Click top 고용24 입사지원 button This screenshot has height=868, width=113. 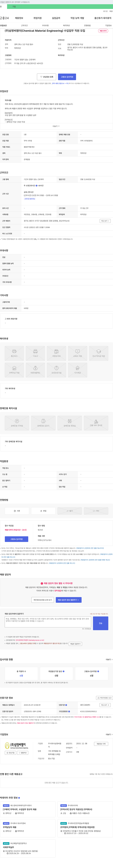pyautogui.click(x=67, y=77)
